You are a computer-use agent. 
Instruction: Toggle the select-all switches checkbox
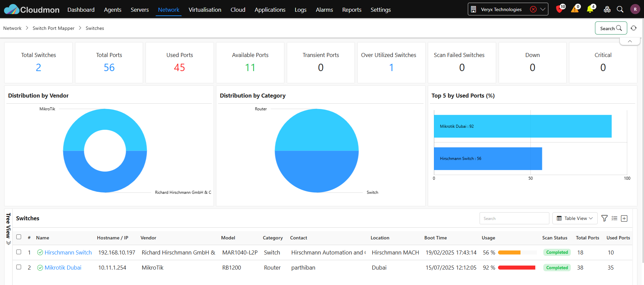pyautogui.click(x=19, y=237)
